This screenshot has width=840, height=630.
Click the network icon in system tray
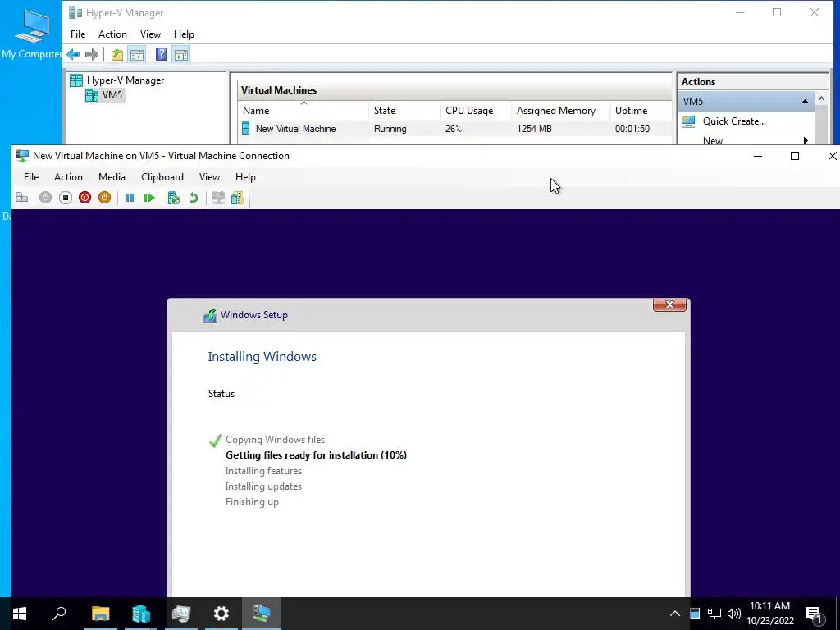click(714, 614)
